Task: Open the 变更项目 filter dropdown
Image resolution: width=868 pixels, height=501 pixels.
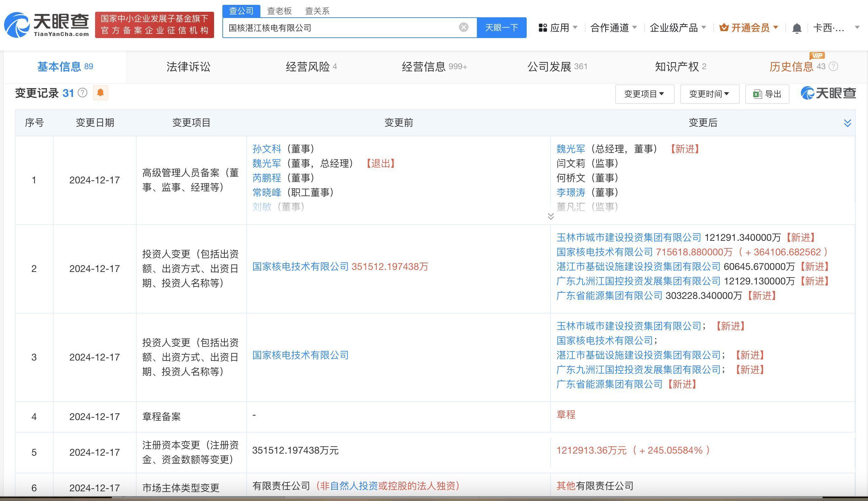Action: pyautogui.click(x=644, y=94)
